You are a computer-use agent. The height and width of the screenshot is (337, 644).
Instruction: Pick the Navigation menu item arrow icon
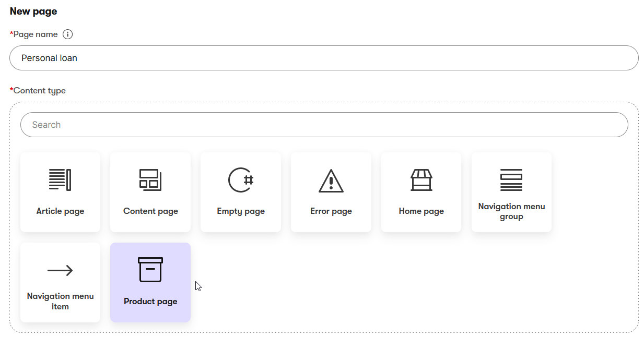(x=60, y=270)
